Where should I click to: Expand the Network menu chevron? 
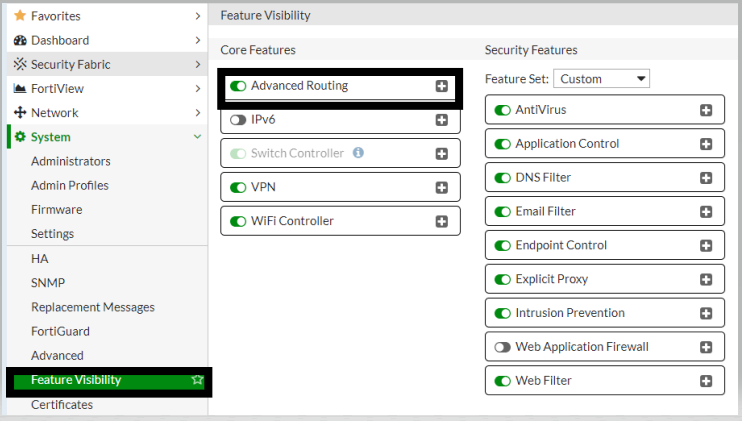click(x=197, y=113)
